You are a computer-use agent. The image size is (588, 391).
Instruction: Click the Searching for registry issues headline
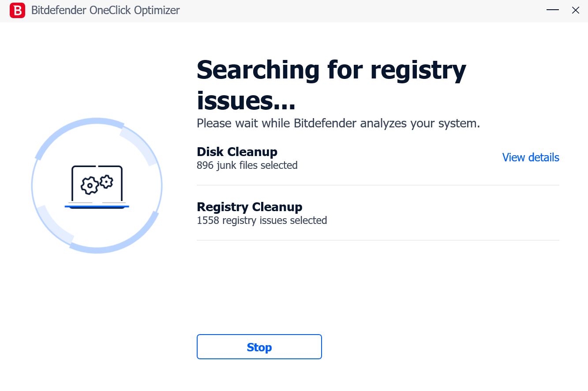(x=331, y=85)
